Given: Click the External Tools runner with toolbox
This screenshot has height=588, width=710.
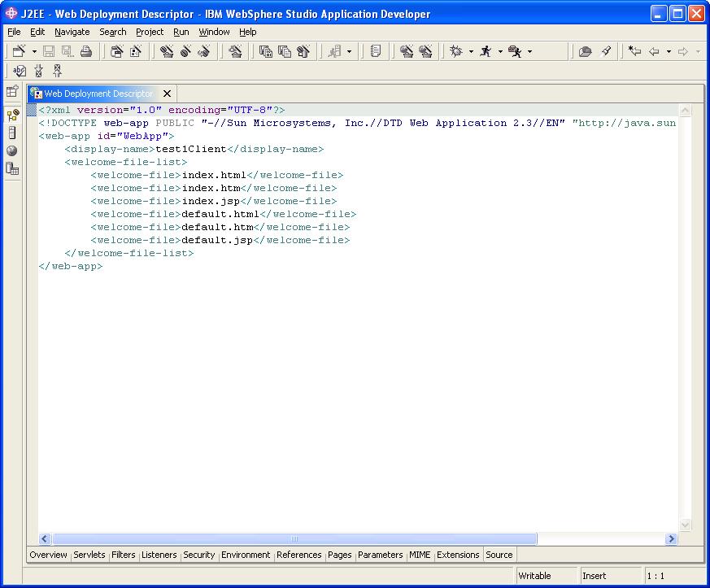Looking at the screenshot, I should point(515,51).
